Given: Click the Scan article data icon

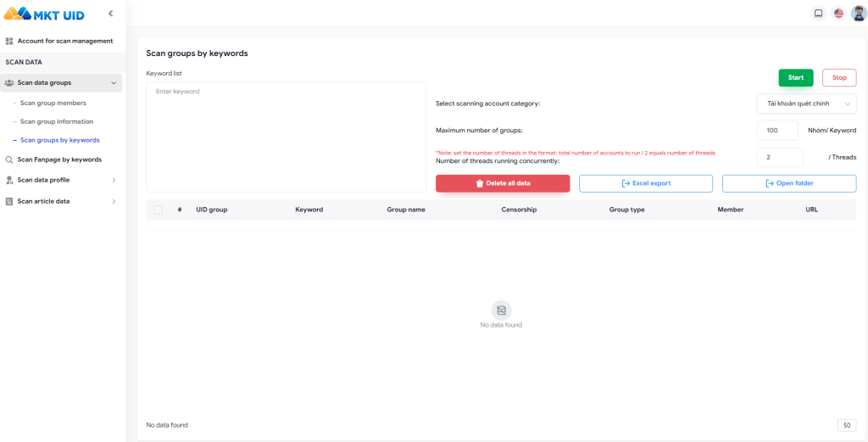Looking at the screenshot, I should pyautogui.click(x=9, y=201).
